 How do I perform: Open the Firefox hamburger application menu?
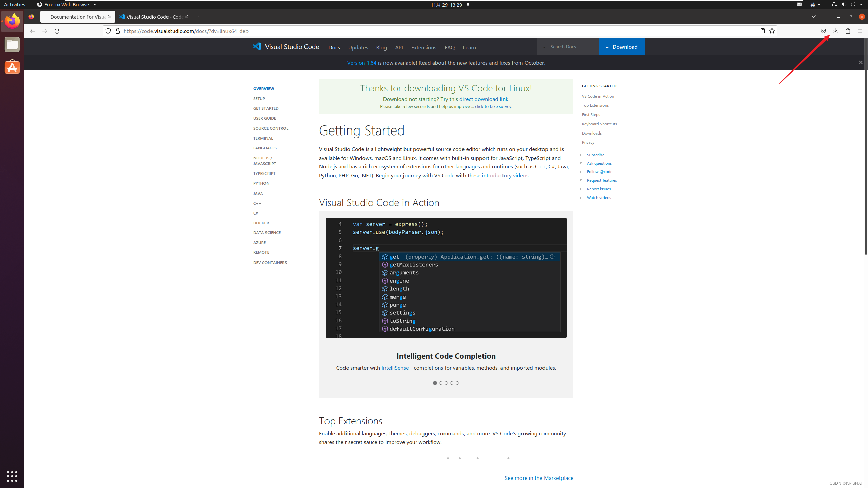pyautogui.click(x=860, y=31)
